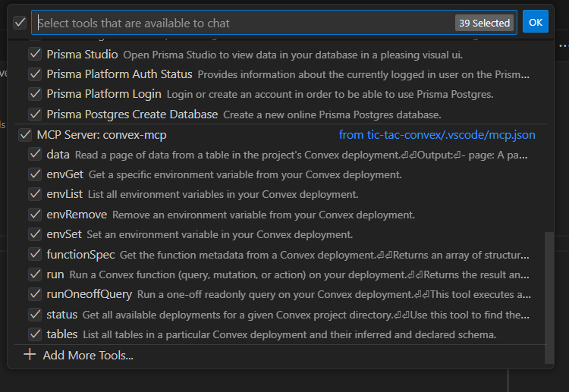Uncheck Prisma Platform Auth Status

click(x=35, y=74)
